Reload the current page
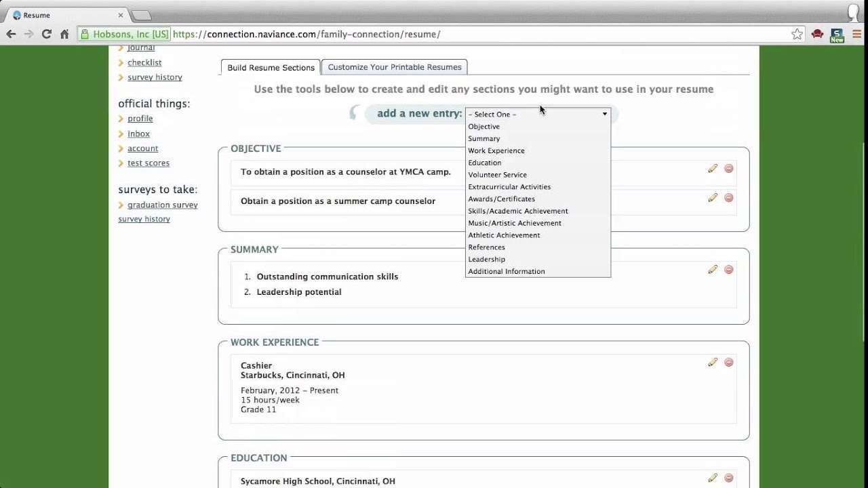868x488 pixels. (x=46, y=34)
